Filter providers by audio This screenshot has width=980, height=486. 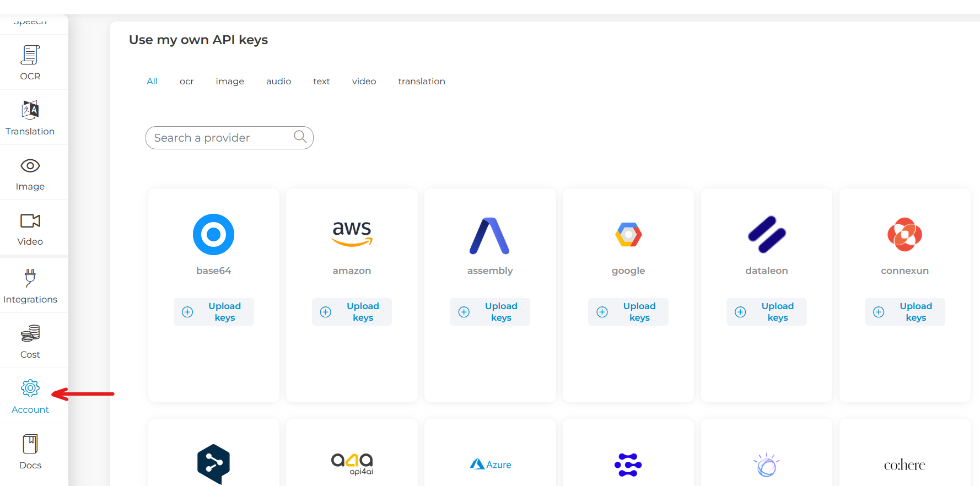tap(278, 81)
